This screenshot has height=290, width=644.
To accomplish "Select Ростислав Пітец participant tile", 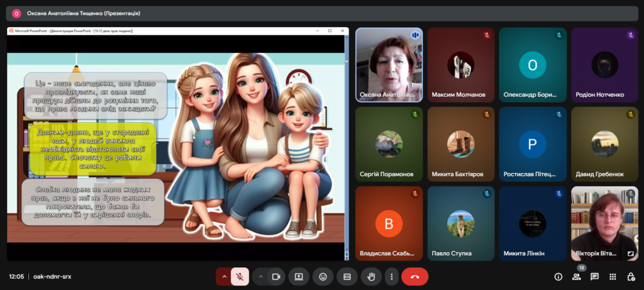I will (x=533, y=143).
